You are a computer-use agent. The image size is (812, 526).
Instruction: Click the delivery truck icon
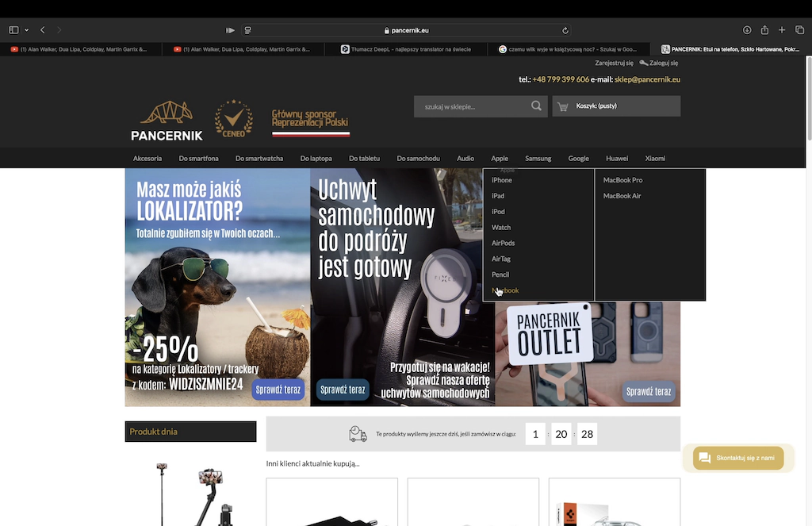coord(358,434)
